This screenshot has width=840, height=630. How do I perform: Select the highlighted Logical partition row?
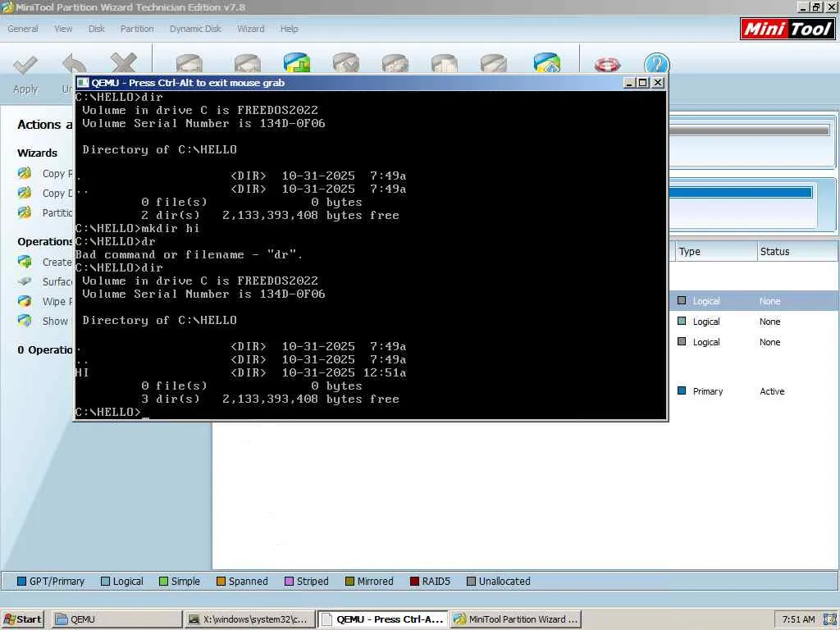(754, 301)
